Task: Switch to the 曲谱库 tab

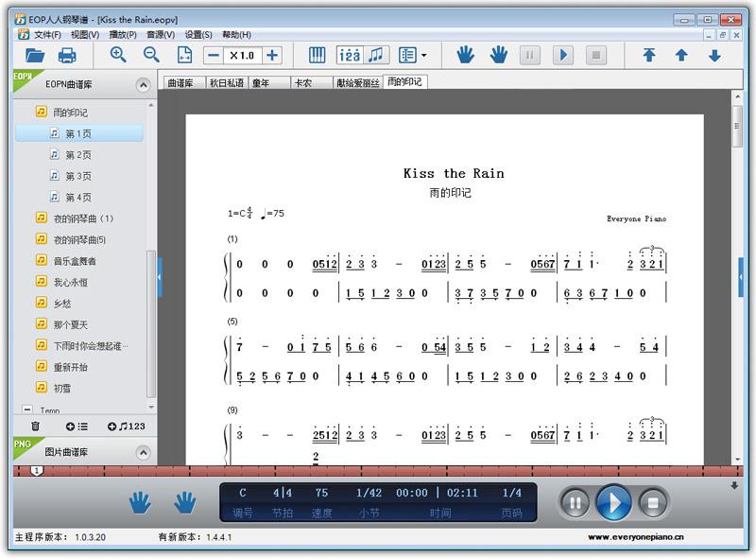Action: 185,83
